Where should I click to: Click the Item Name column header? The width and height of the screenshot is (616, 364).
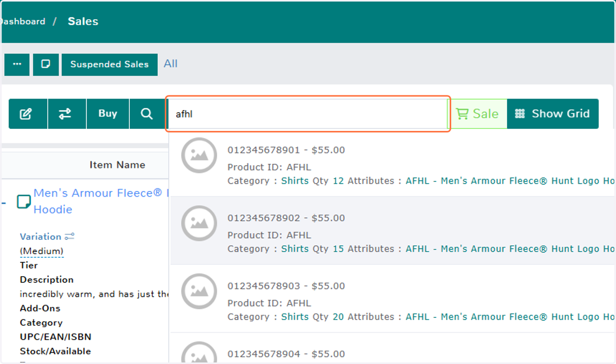coord(117,165)
